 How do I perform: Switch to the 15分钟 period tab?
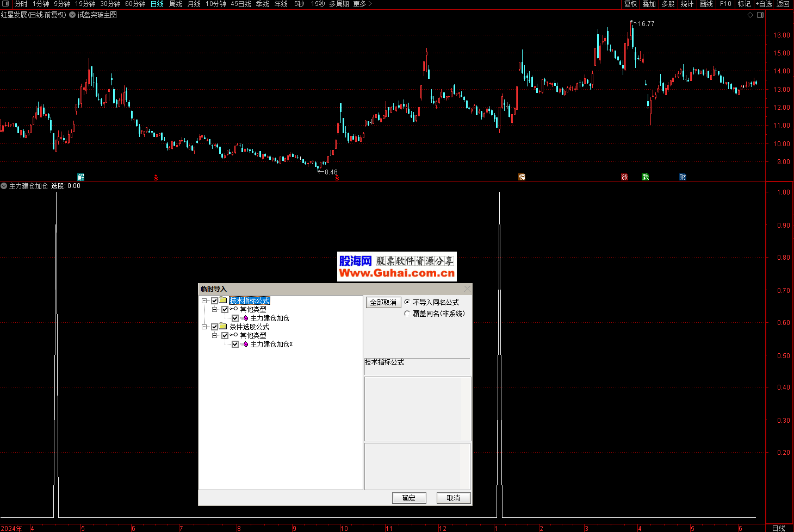[85, 4]
